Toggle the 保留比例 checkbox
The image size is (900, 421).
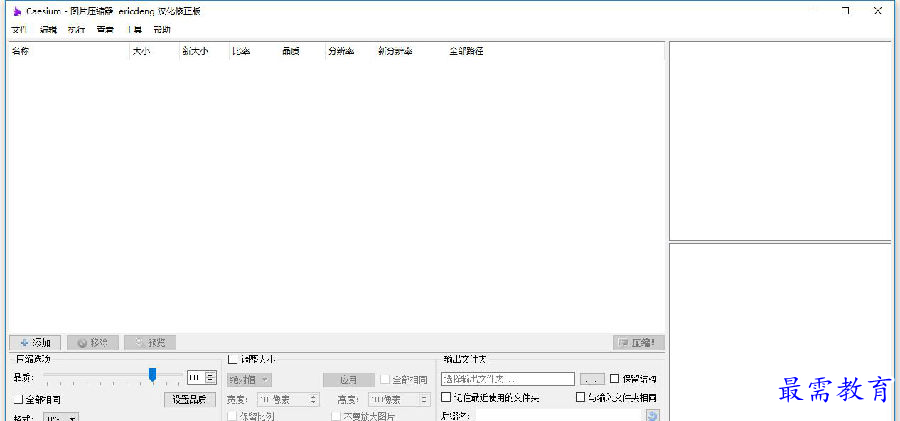[x=251, y=416]
